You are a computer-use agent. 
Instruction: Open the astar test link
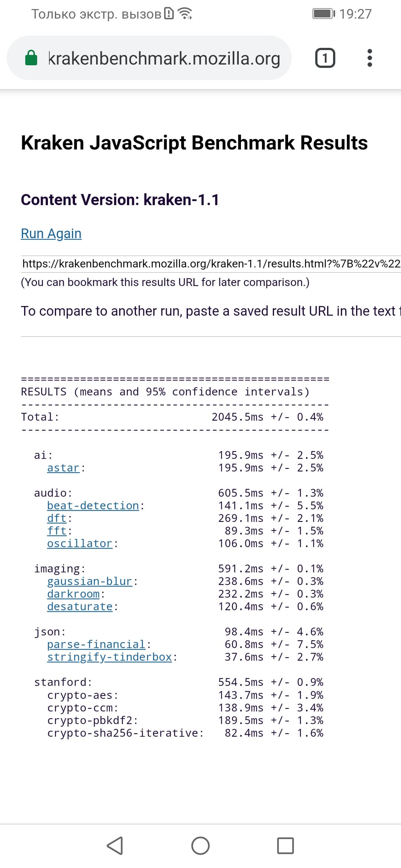point(63,468)
